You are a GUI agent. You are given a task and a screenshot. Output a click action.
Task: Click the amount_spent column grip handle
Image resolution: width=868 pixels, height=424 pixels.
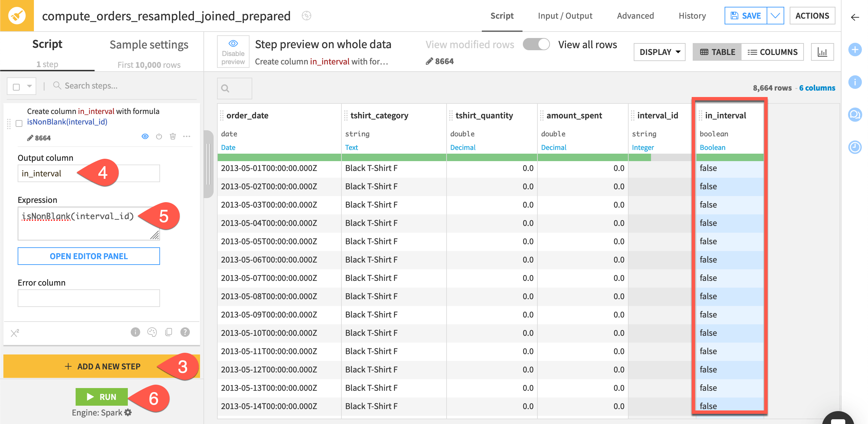tap(542, 116)
